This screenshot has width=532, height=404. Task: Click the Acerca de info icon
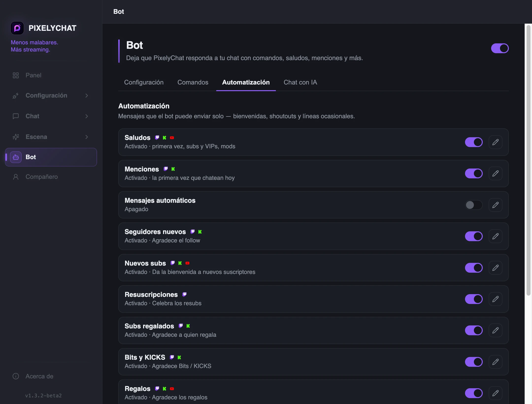16,376
